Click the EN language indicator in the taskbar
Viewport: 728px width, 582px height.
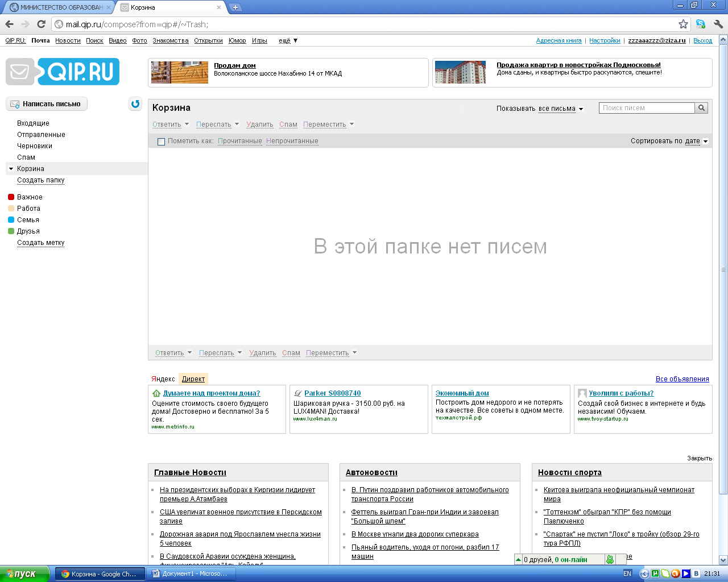pos(627,573)
